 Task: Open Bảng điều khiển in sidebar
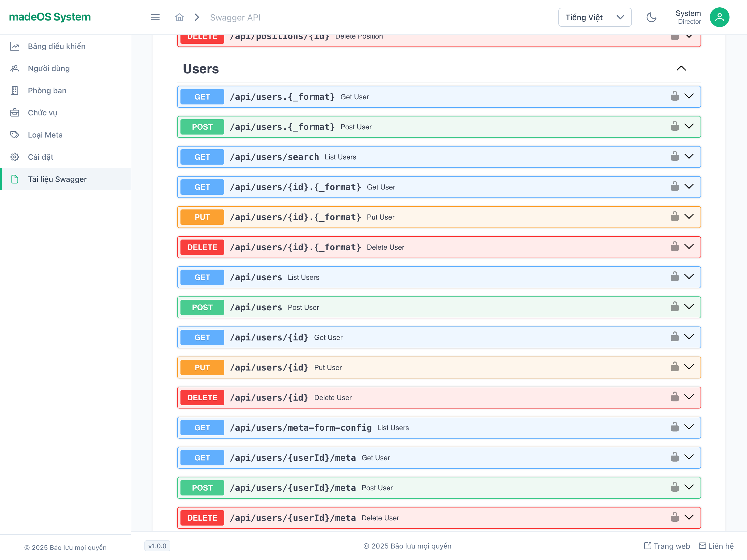click(x=66, y=46)
